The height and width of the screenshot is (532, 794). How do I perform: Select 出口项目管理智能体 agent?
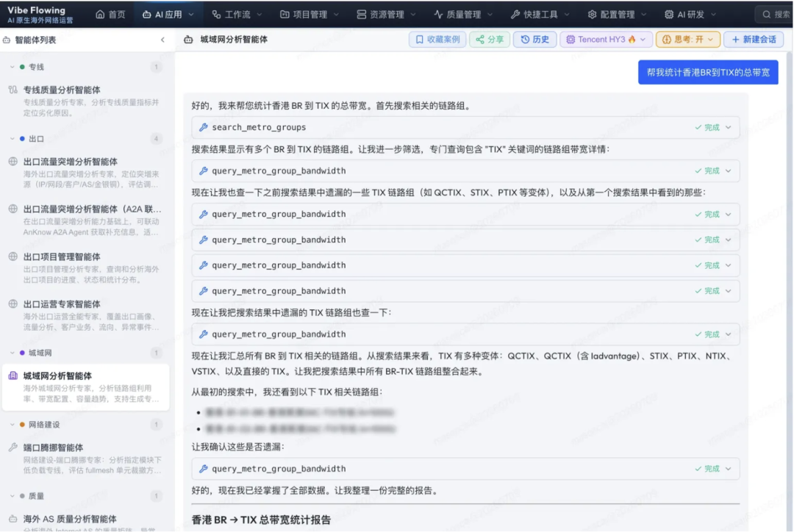point(85,267)
